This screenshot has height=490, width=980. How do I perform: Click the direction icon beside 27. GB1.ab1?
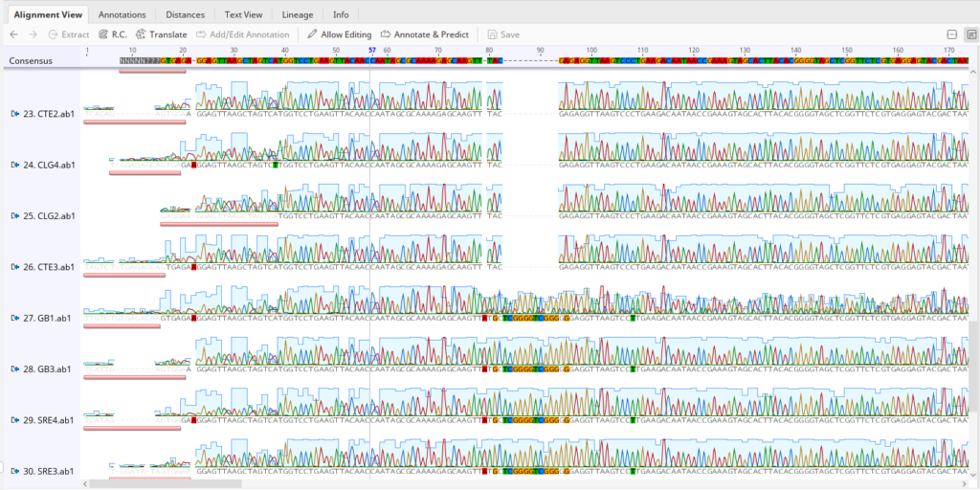click(15, 318)
